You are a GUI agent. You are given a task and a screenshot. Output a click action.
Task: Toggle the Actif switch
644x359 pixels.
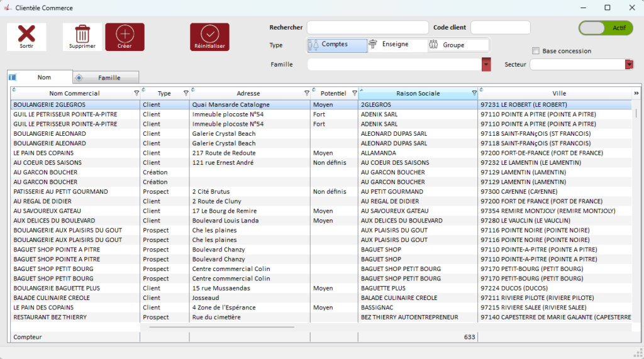[x=606, y=28]
